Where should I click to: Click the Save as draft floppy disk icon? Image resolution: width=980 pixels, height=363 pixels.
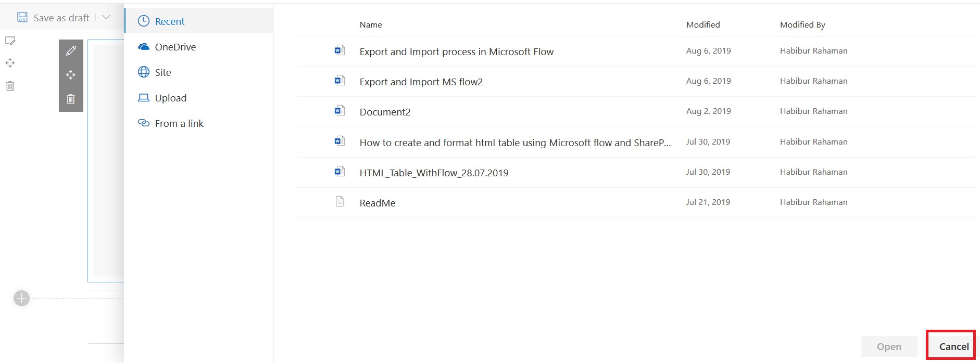(x=22, y=18)
